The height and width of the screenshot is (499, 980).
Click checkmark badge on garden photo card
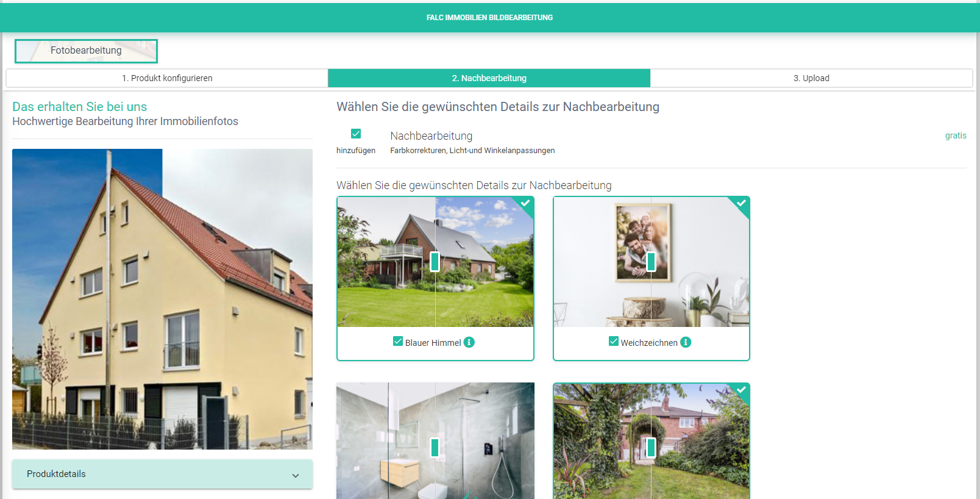pos(740,390)
